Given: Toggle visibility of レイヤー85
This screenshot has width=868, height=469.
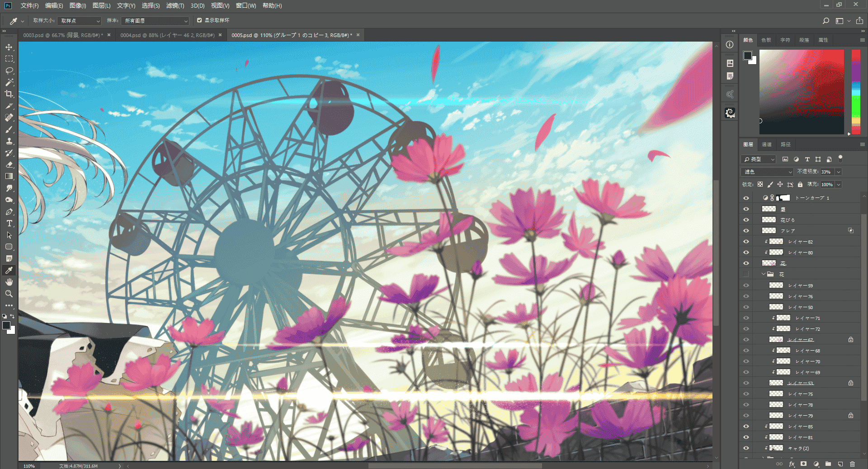Looking at the screenshot, I should click(746, 427).
